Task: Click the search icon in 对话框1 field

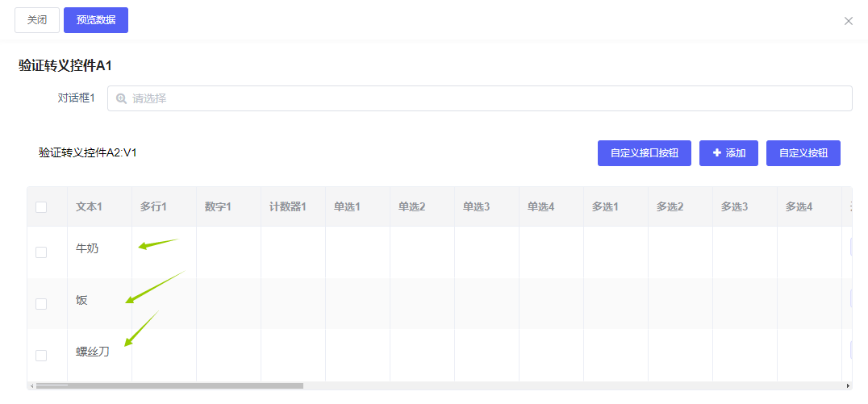Action: coord(122,98)
